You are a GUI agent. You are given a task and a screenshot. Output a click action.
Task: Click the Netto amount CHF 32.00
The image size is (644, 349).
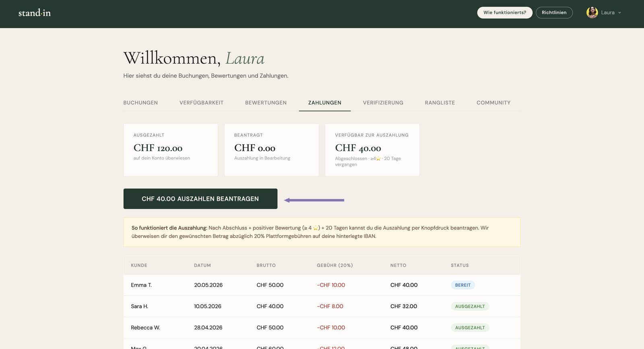[404, 306]
